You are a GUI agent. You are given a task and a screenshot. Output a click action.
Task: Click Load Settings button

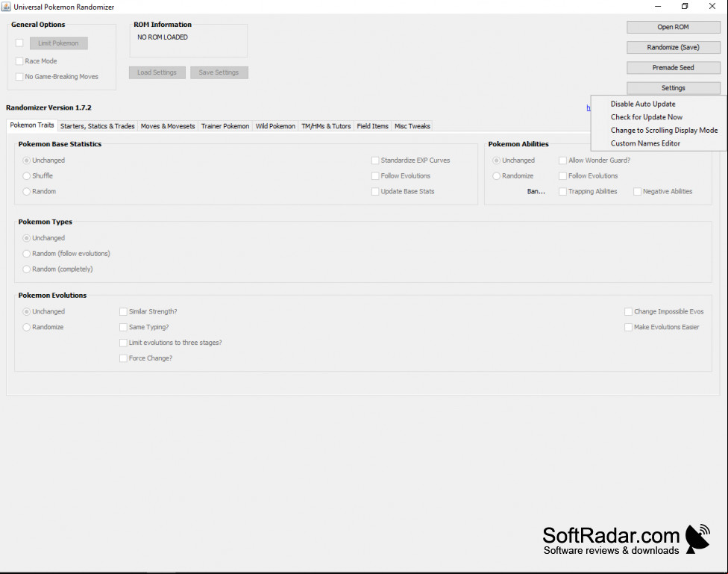pyautogui.click(x=157, y=72)
